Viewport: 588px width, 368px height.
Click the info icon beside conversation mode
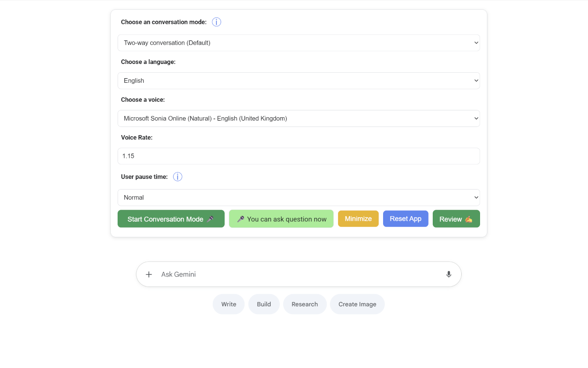[x=216, y=22]
